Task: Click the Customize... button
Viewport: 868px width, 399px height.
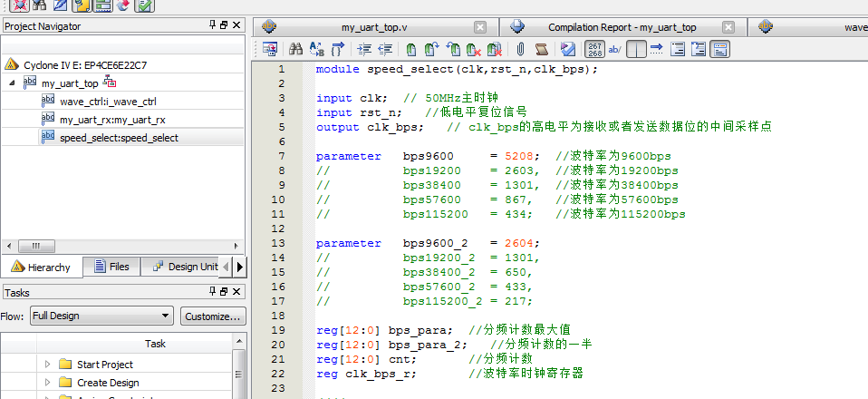Action: click(212, 316)
